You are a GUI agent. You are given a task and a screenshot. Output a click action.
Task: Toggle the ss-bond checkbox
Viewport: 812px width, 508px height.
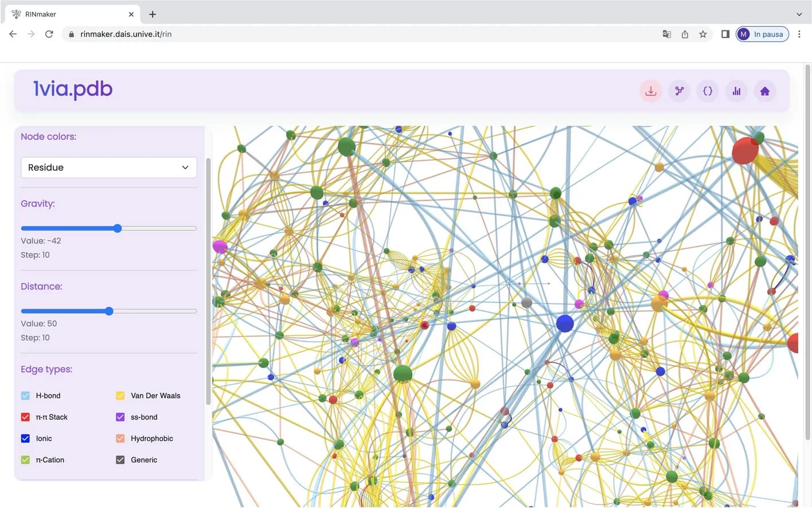[120, 417]
